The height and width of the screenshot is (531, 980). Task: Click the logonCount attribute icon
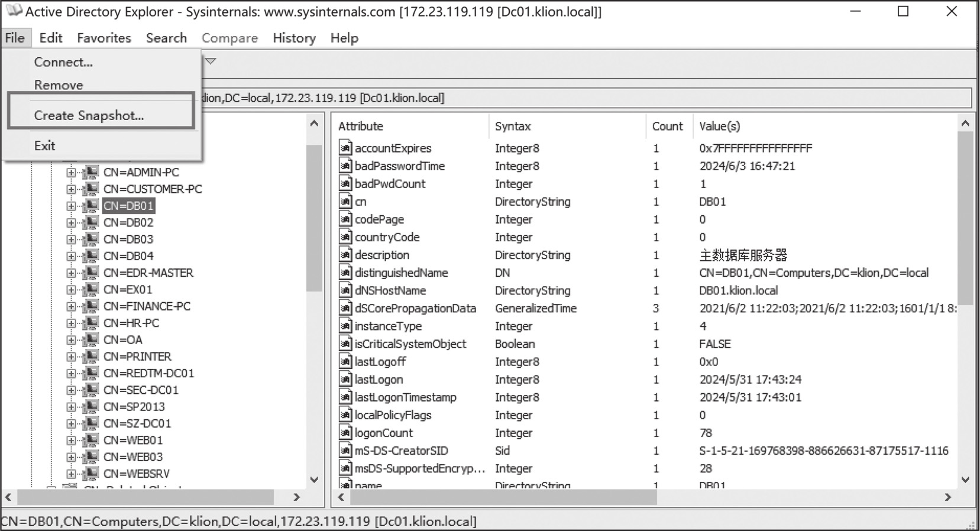pos(345,433)
